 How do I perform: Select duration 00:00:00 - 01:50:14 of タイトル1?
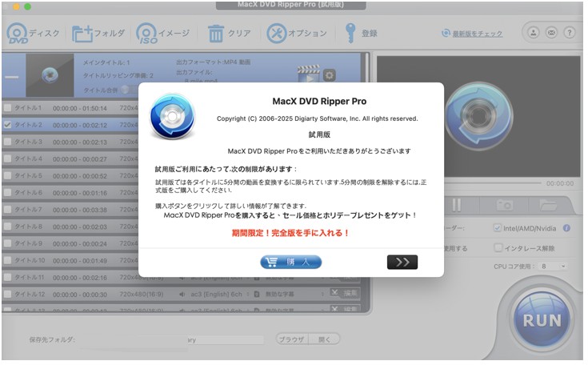(x=80, y=108)
